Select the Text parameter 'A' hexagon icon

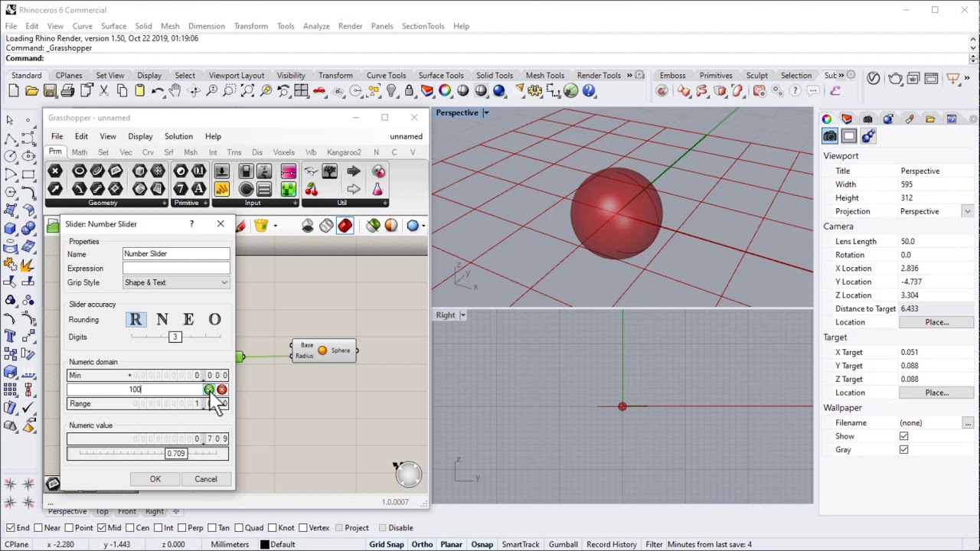click(198, 189)
